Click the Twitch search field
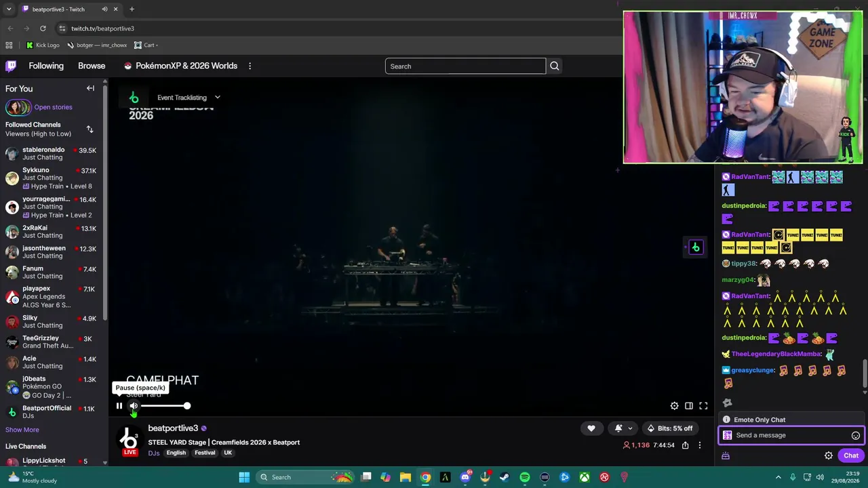 (x=465, y=66)
